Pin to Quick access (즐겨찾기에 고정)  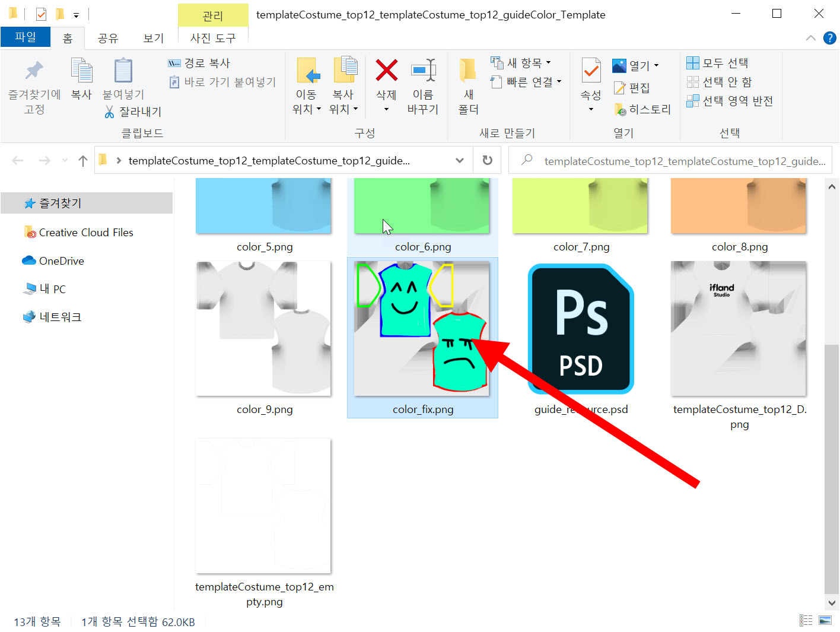[x=34, y=87]
